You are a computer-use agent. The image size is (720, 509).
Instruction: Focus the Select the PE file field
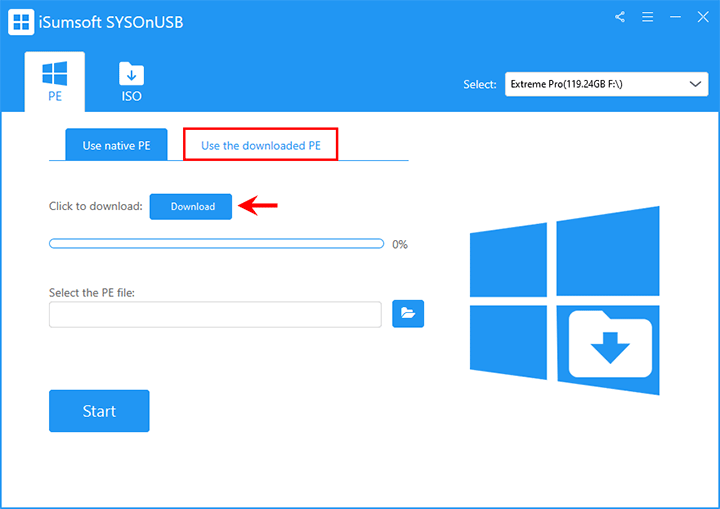click(x=215, y=315)
